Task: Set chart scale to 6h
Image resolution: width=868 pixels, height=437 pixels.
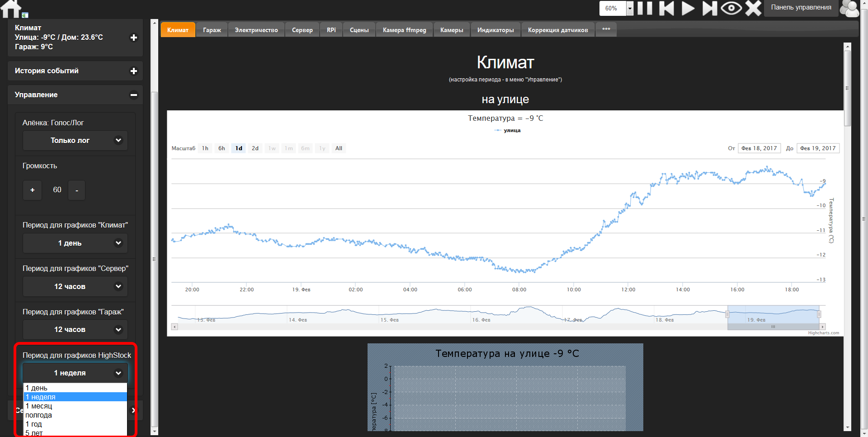Action: coord(222,148)
